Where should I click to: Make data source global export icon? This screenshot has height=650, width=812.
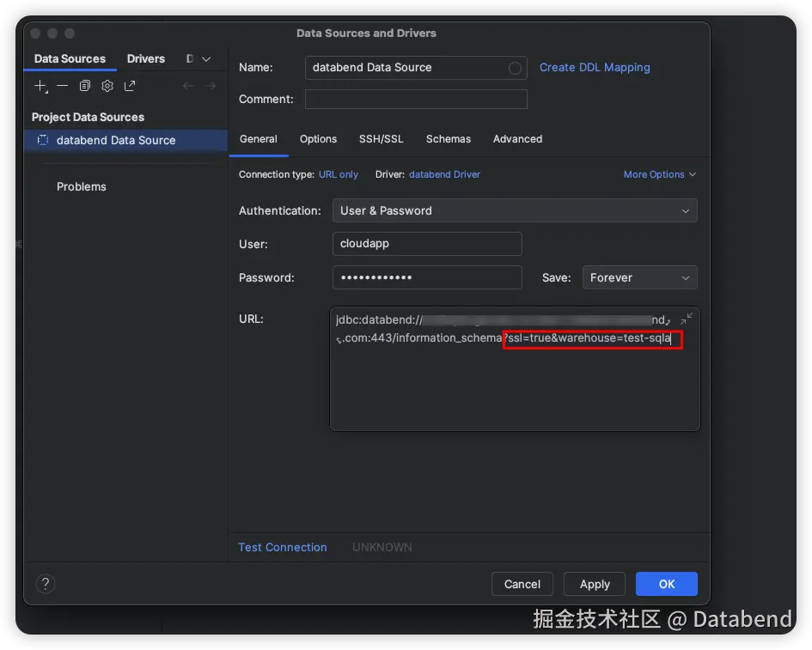click(x=130, y=86)
